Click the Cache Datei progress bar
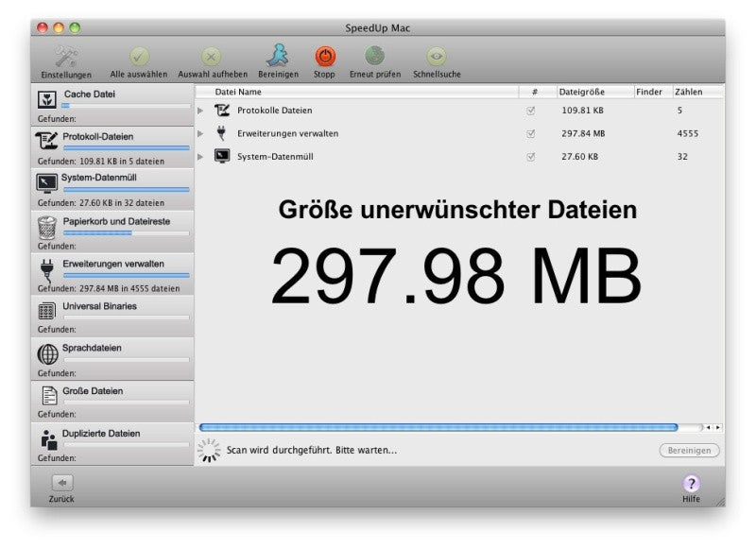This screenshot has height=549, width=756. (x=127, y=106)
